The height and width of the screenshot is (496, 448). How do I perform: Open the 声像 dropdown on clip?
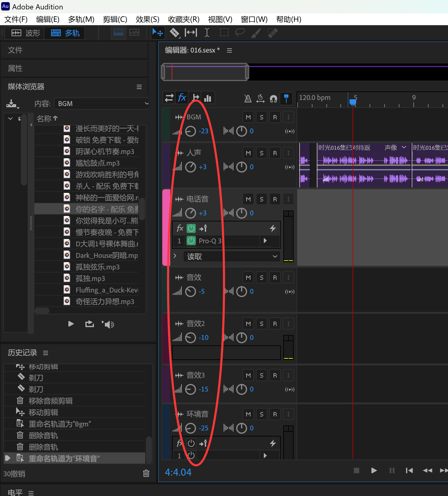tap(404, 147)
